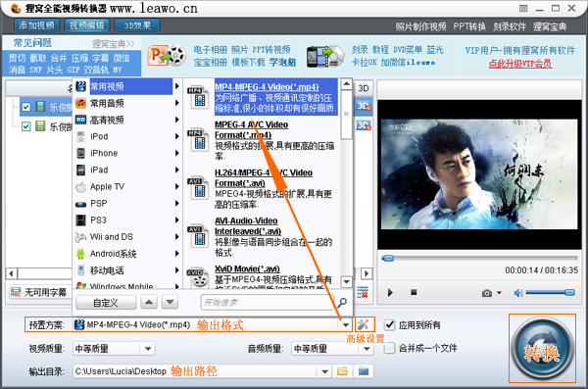Enable the 合并成一个文件 checkbox

[390, 348]
